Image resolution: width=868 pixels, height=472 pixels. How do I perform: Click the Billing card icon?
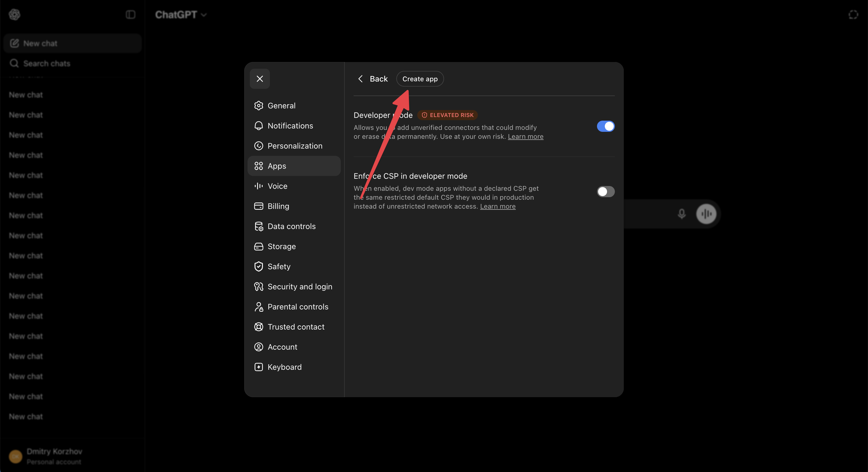click(258, 206)
